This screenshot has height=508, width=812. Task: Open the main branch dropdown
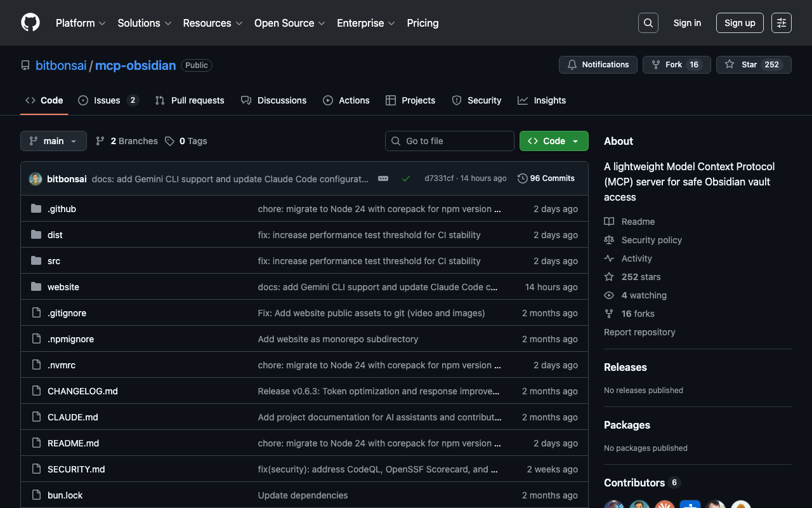coord(53,141)
